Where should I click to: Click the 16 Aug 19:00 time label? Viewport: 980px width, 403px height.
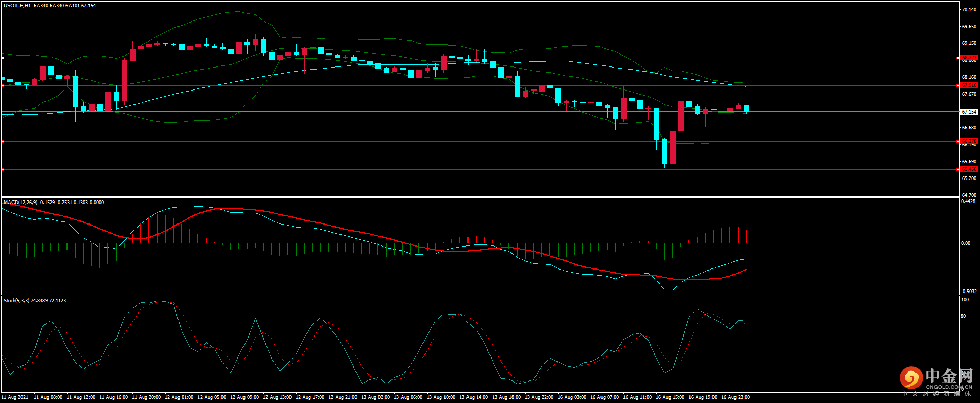pos(703,397)
